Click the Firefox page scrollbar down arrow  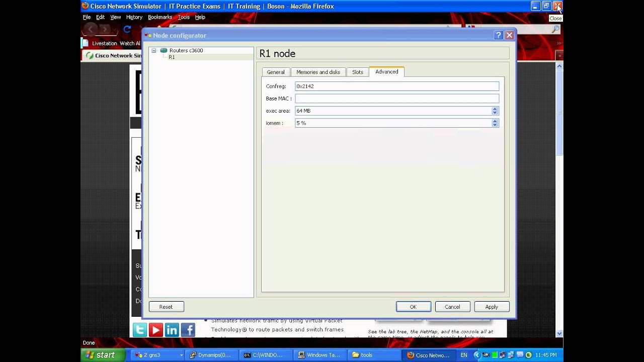click(x=559, y=333)
